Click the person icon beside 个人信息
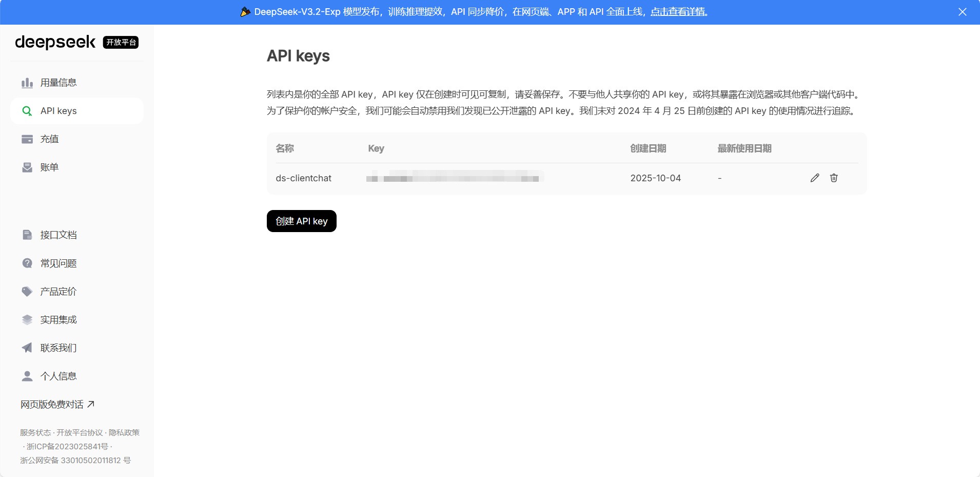 (x=27, y=376)
